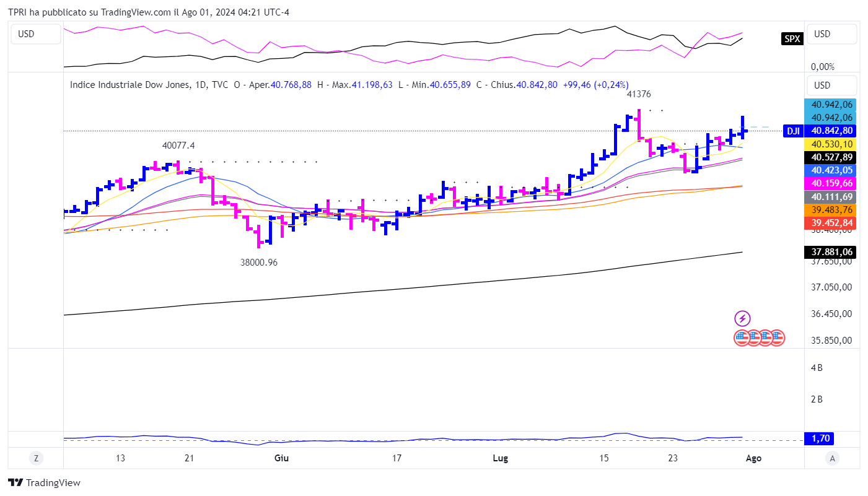Click the 21 date label on time axis
Viewport: 868px width, 496px height.
click(190, 458)
